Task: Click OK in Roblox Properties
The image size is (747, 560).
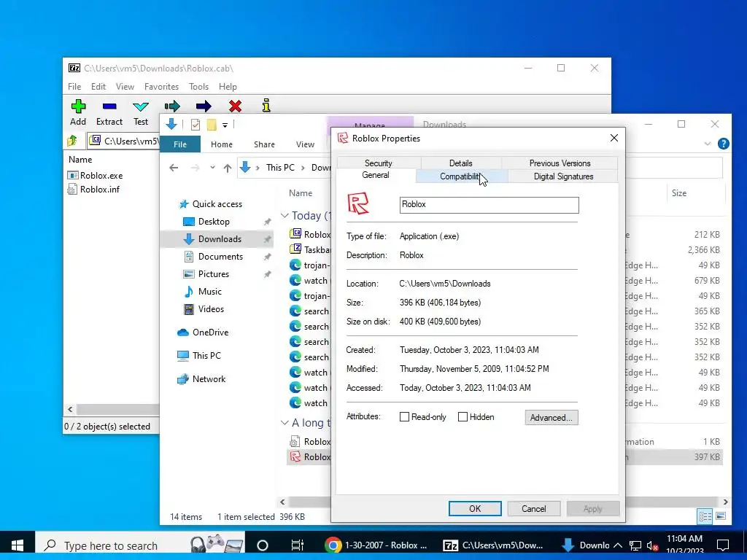Action: (x=475, y=508)
